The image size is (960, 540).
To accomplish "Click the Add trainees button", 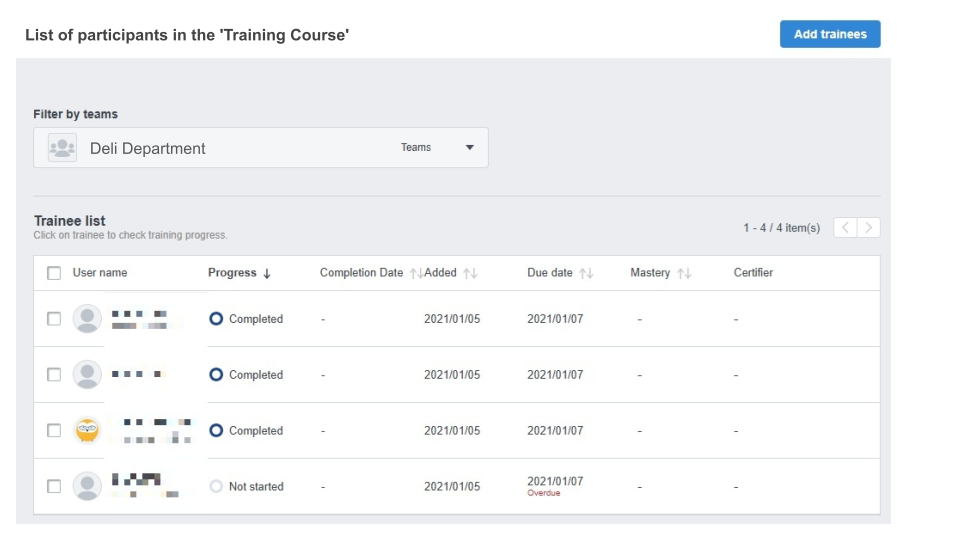I will pyautogui.click(x=829, y=34).
